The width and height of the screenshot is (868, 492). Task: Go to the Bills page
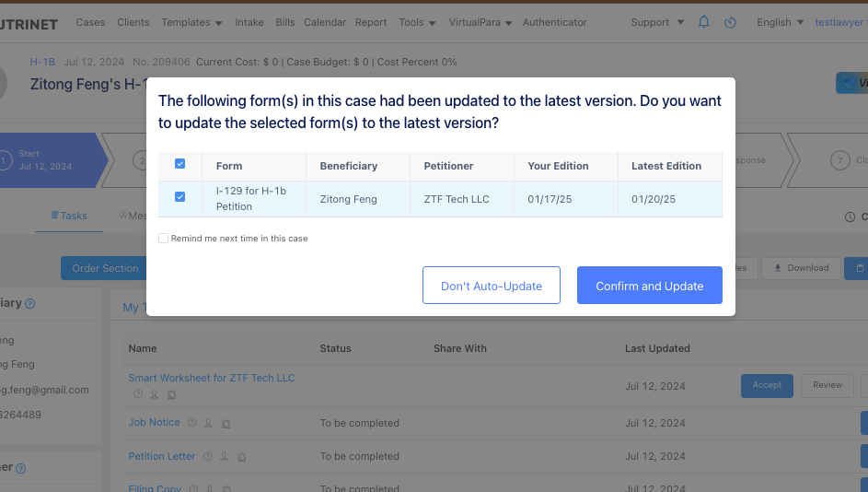pos(285,23)
